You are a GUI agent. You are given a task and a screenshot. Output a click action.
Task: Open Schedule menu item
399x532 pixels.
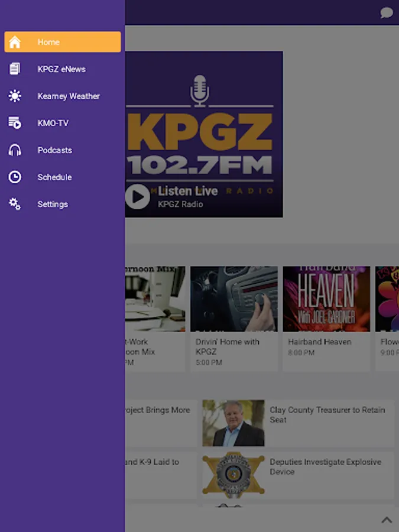(x=63, y=177)
